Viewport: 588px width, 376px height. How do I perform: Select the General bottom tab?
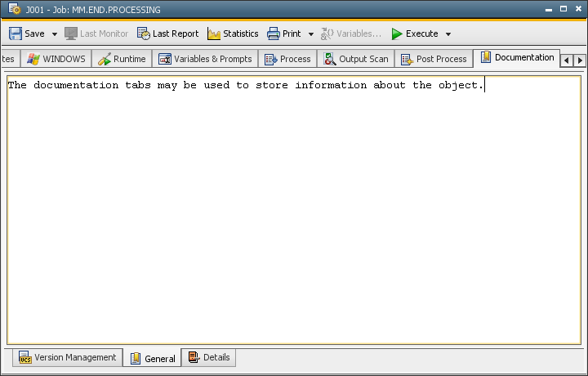point(152,358)
